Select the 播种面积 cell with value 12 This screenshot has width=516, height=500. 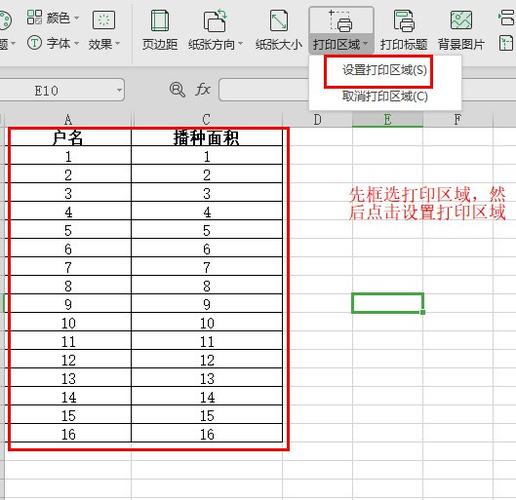207,359
